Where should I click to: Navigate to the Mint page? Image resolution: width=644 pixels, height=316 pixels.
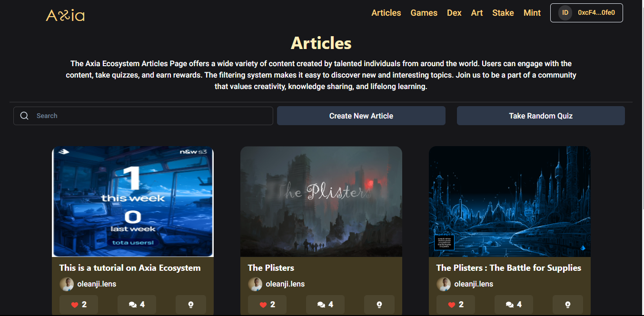coord(532,13)
